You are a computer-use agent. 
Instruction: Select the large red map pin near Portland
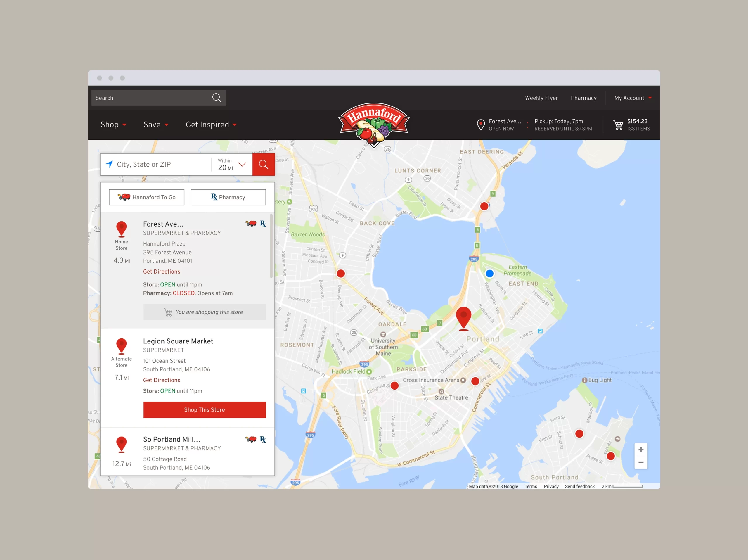point(464,319)
